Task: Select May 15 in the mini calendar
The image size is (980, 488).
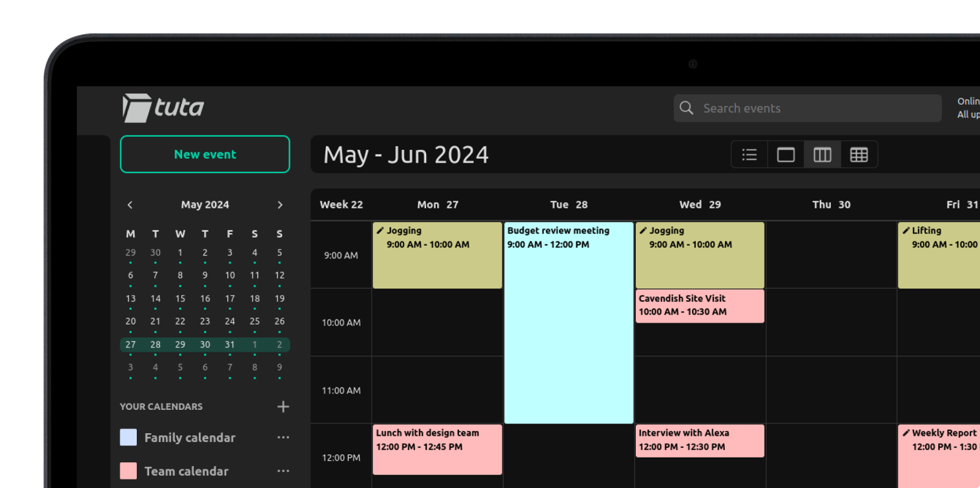Action: (180, 299)
